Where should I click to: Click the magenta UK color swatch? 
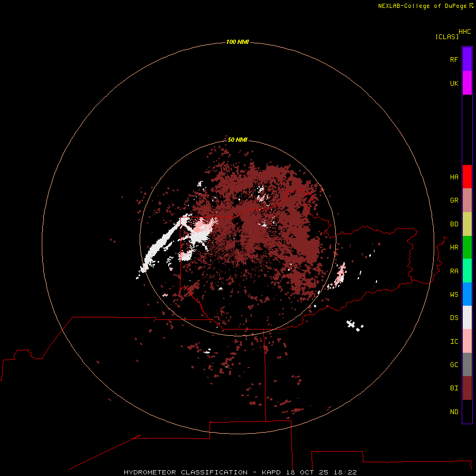click(x=467, y=83)
